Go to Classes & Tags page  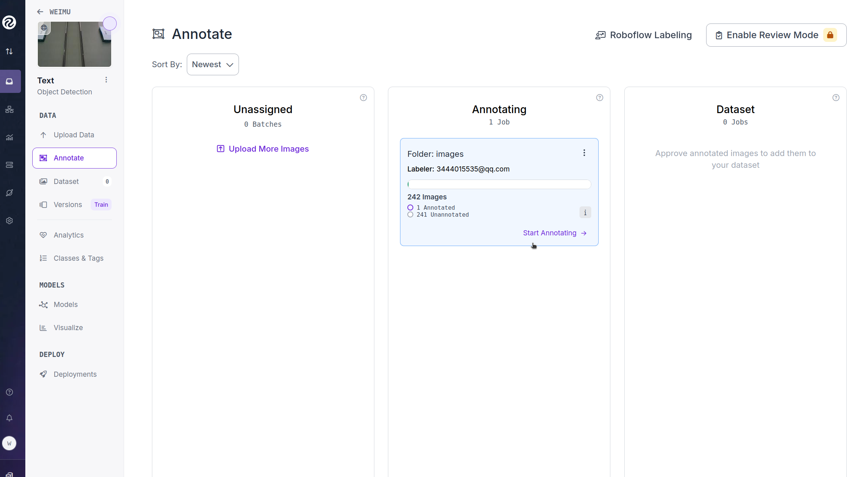78,258
